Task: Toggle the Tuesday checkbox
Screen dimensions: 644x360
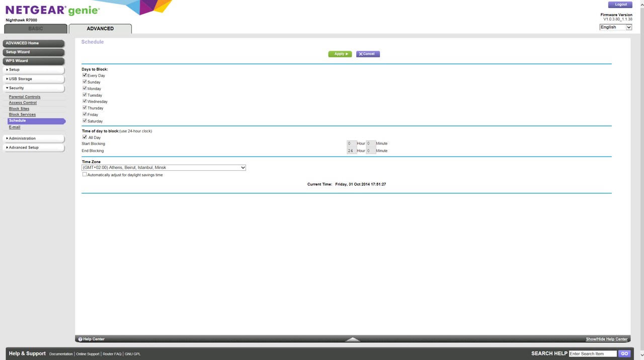Action: (x=85, y=95)
